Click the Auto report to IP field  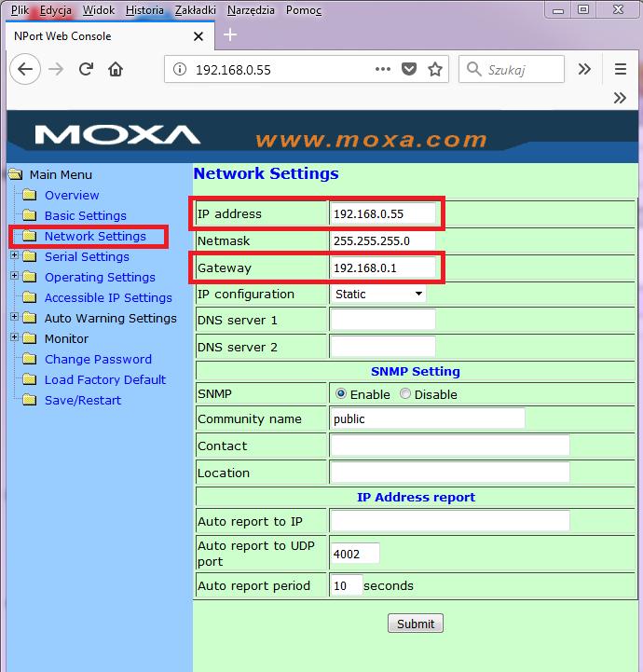coord(450,521)
